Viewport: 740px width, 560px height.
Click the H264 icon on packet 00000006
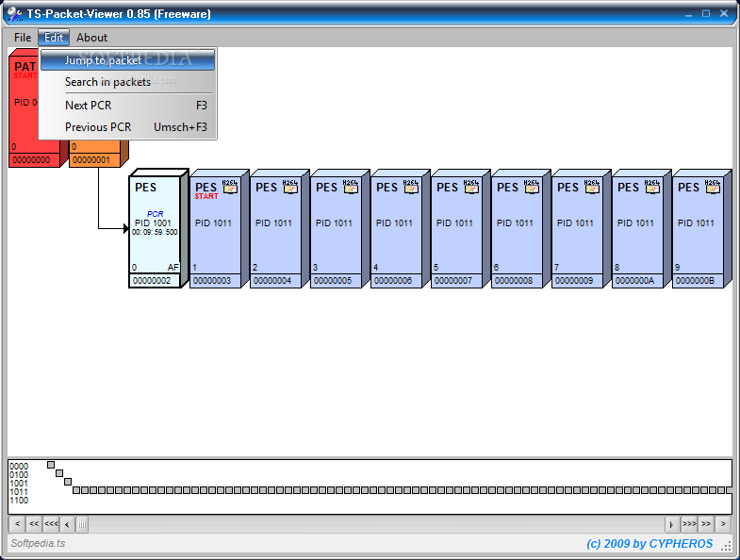tap(411, 187)
